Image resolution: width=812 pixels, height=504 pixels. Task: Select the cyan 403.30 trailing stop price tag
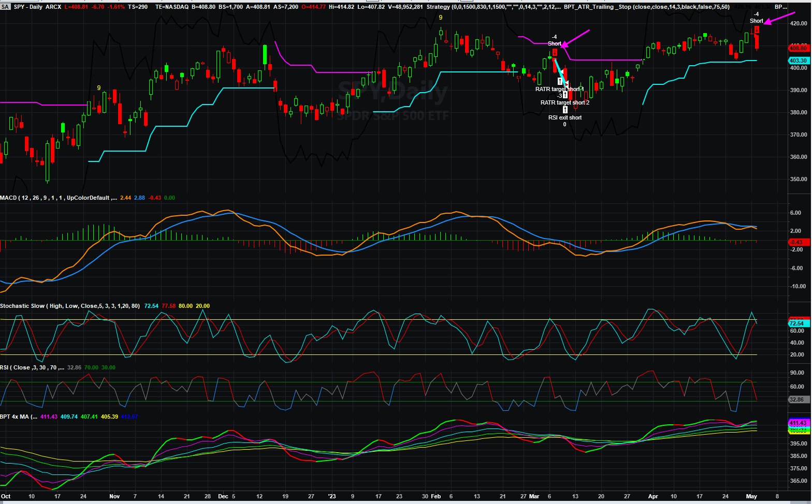pyautogui.click(x=798, y=61)
